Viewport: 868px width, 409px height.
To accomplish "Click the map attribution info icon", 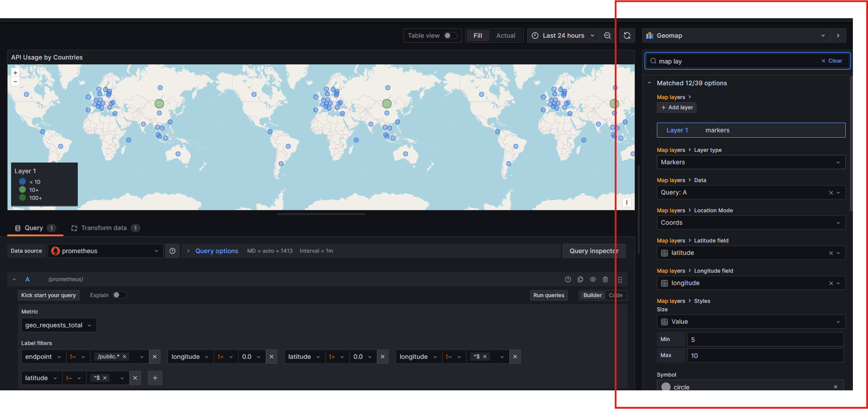I will point(626,203).
